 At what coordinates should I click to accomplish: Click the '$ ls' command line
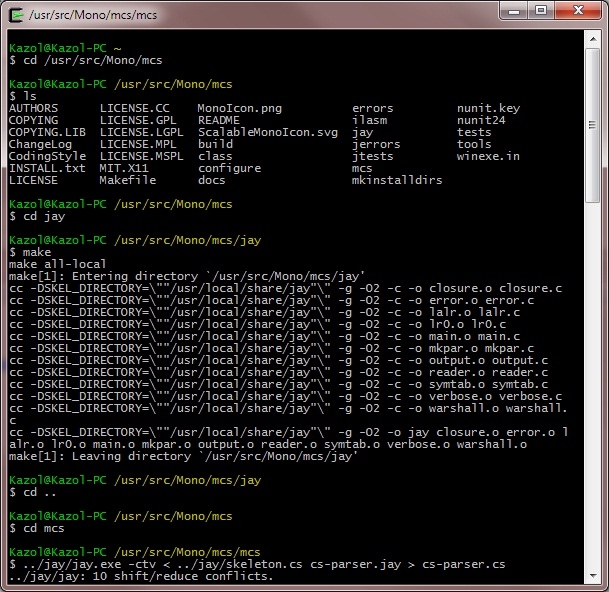(23, 96)
